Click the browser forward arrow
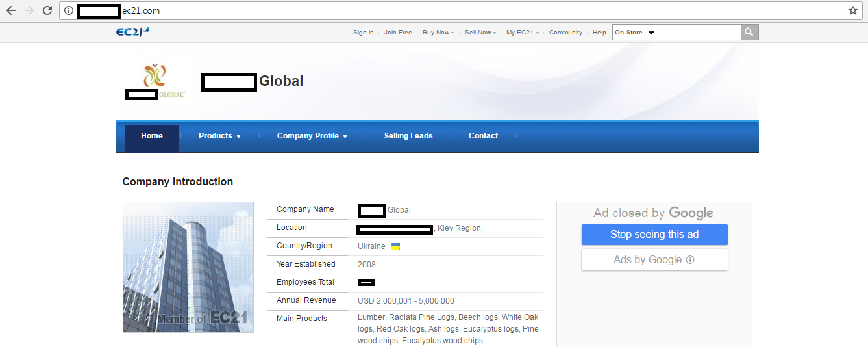This screenshot has width=868, height=353. [x=29, y=10]
